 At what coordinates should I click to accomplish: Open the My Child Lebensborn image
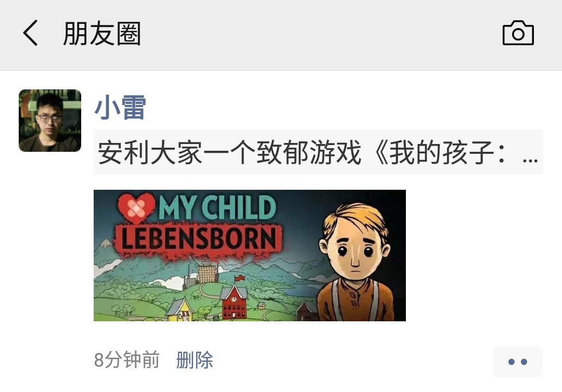[x=249, y=255]
